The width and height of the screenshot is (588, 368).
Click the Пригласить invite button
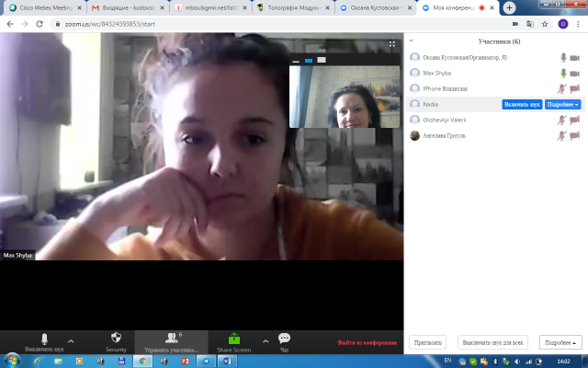click(x=427, y=342)
